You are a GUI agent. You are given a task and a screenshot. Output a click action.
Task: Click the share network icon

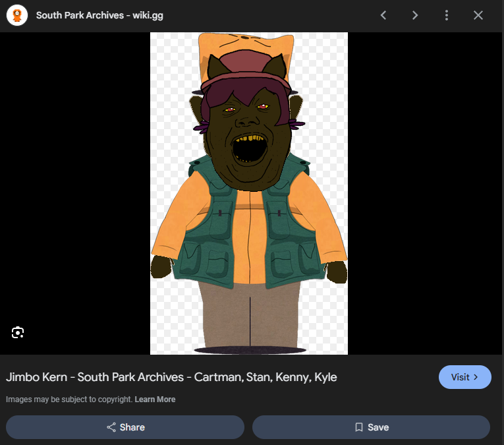point(111,427)
